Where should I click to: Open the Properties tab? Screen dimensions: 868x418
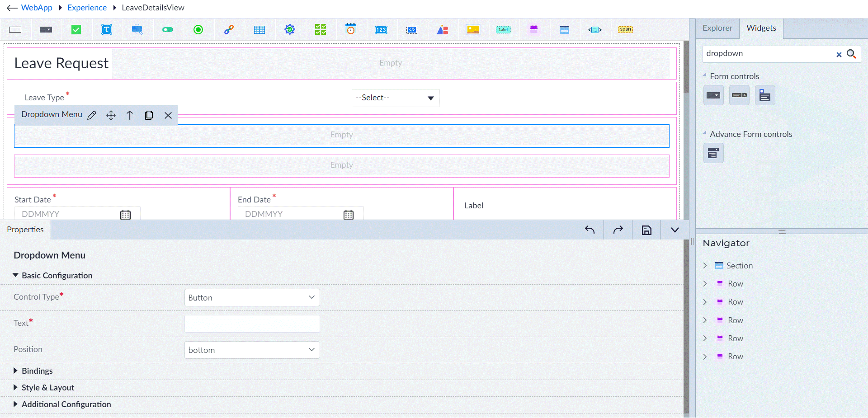tap(25, 230)
